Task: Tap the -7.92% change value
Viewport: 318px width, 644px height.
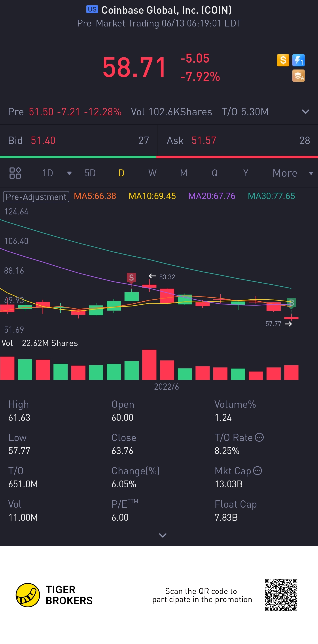Action: 200,77
